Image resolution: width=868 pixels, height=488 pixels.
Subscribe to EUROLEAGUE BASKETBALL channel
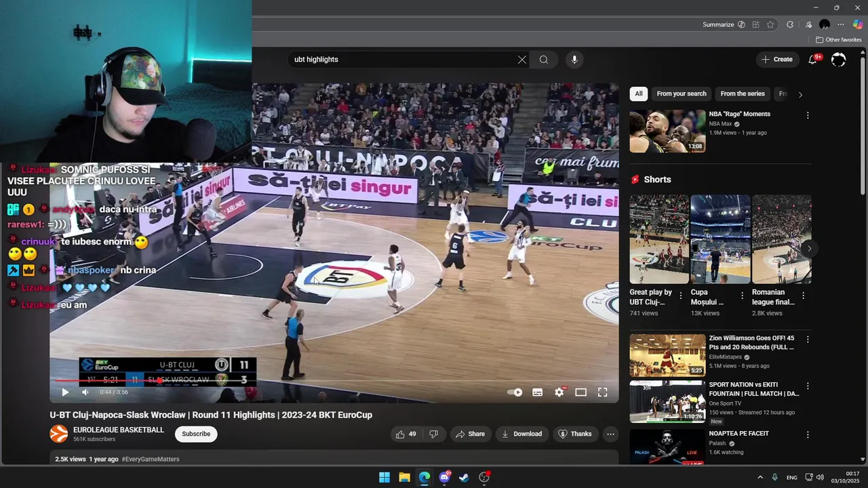pos(196,434)
